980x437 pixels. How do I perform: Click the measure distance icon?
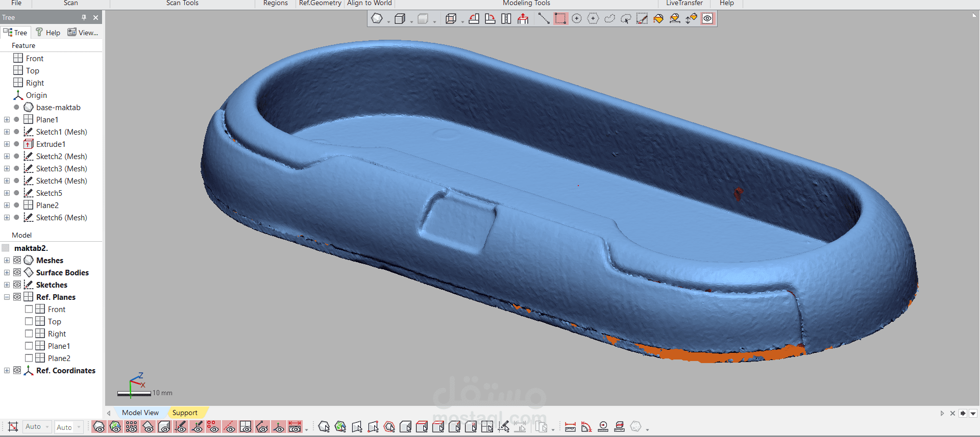[571, 427]
